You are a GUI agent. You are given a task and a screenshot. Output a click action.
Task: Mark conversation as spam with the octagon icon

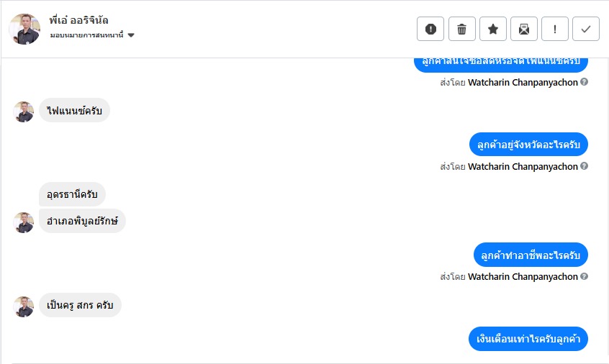(430, 29)
